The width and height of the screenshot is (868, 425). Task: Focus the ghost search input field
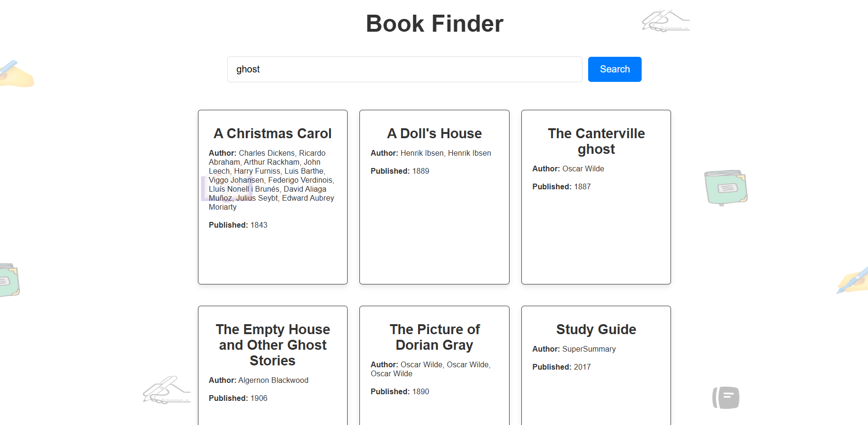coord(404,69)
